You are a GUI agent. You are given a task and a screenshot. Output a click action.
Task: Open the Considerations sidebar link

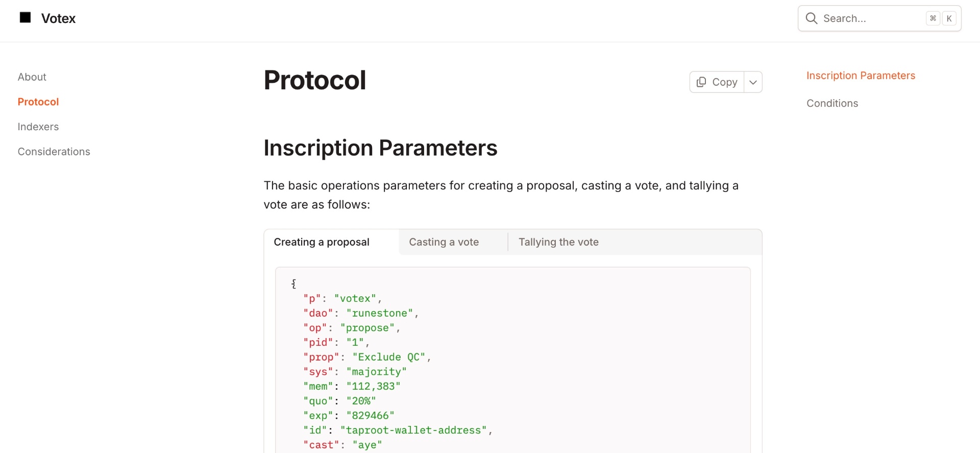[54, 152]
